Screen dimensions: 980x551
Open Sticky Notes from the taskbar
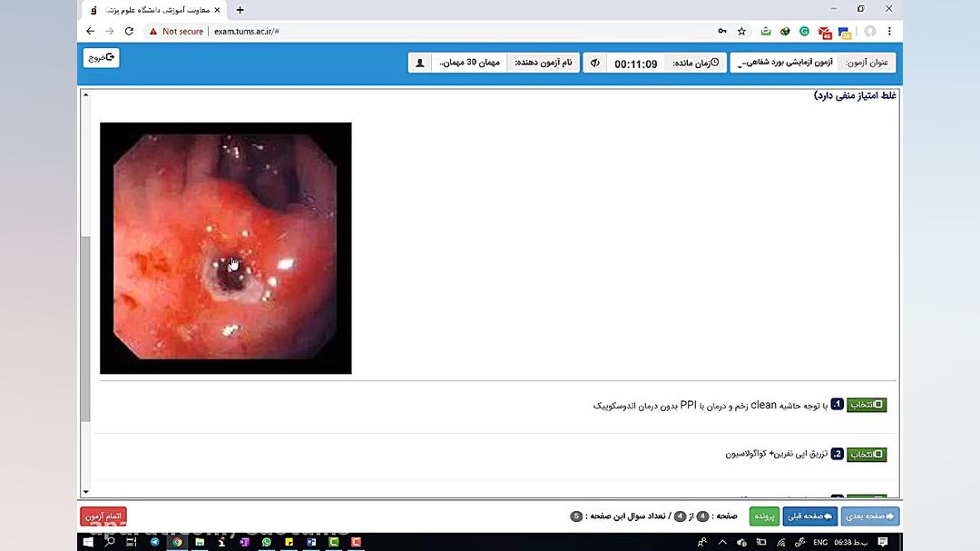click(x=289, y=542)
